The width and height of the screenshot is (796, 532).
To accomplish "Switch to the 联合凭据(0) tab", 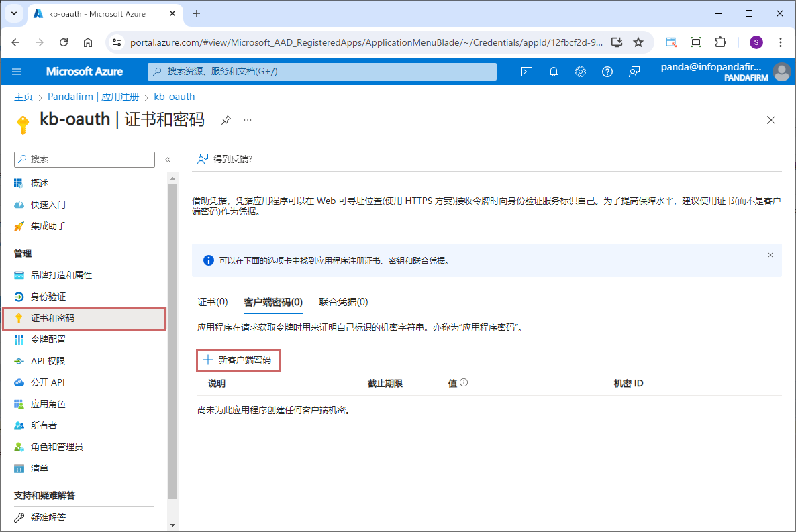I will click(x=344, y=302).
